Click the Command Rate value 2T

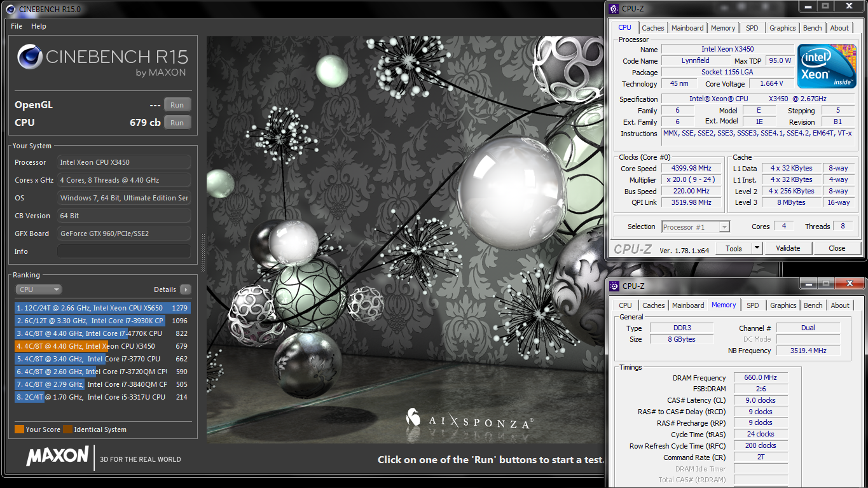(761, 457)
